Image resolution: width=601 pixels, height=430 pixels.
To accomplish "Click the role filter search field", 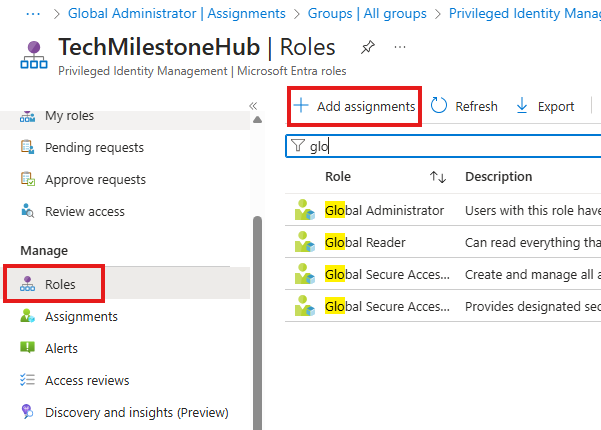I will [x=443, y=146].
